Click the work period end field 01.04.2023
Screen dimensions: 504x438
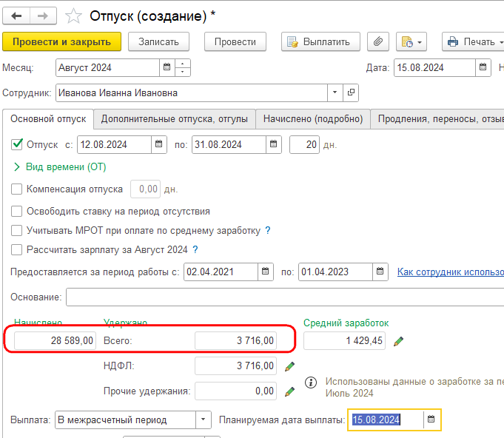pyautogui.click(x=335, y=272)
